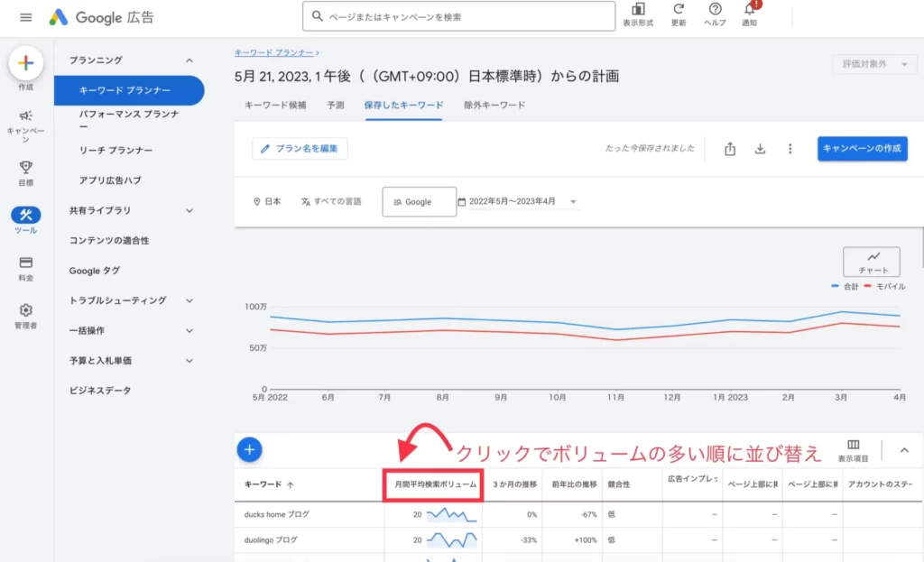The image size is (924, 562).
Task: Click the Google 広告 logo
Action: [x=101, y=18]
